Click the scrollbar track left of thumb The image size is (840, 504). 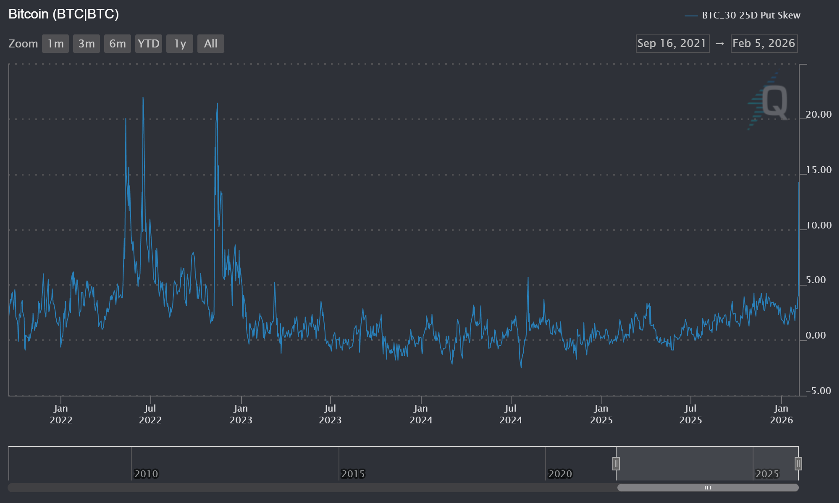(x=311, y=488)
